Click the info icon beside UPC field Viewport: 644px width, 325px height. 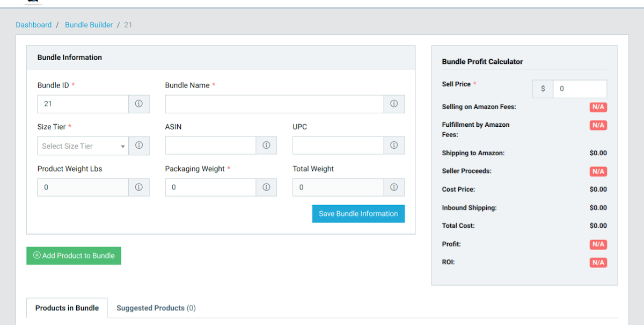394,146
